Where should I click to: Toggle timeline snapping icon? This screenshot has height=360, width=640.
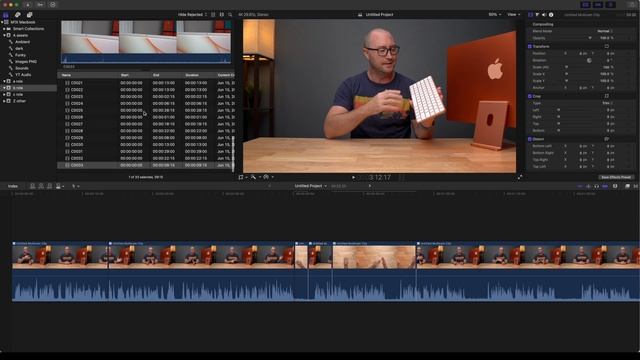click(605, 186)
